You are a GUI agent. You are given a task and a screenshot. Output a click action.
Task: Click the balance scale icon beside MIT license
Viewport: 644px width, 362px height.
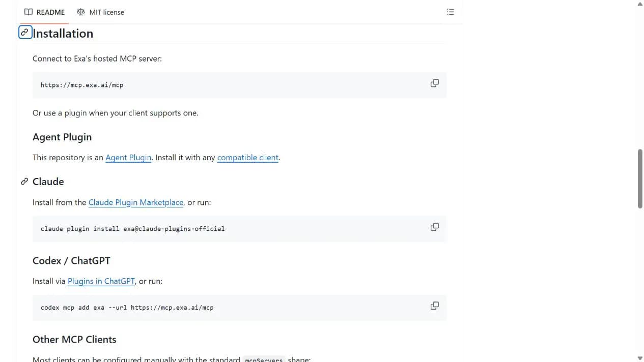click(81, 12)
